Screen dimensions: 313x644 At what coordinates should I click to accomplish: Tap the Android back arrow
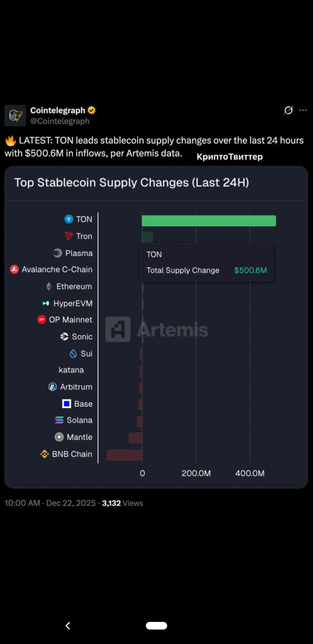(68, 626)
